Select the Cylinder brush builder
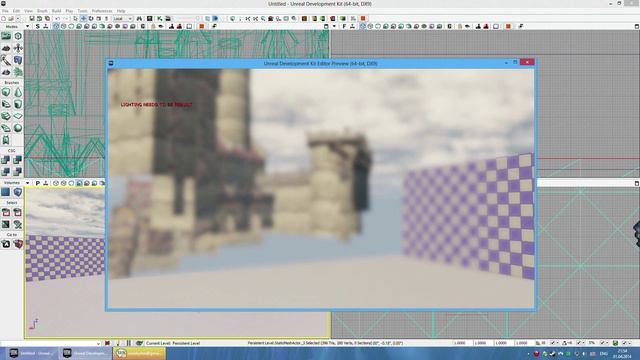Viewport: 640px width, 360px height. 18,104
